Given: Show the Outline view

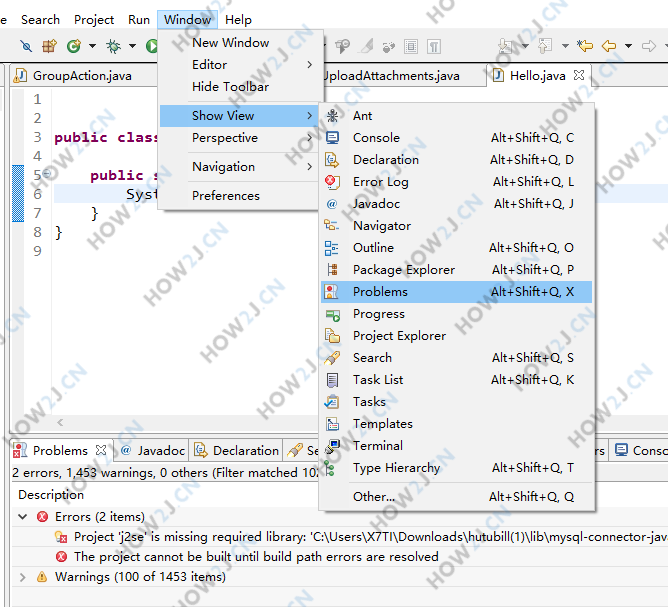Looking at the screenshot, I should [457, 248].
